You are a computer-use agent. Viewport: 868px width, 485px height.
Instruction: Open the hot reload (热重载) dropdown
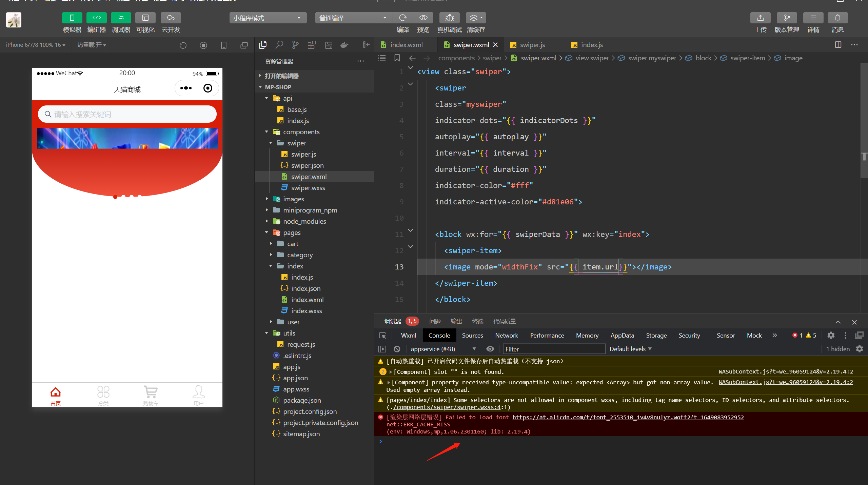tap(92, 45)
